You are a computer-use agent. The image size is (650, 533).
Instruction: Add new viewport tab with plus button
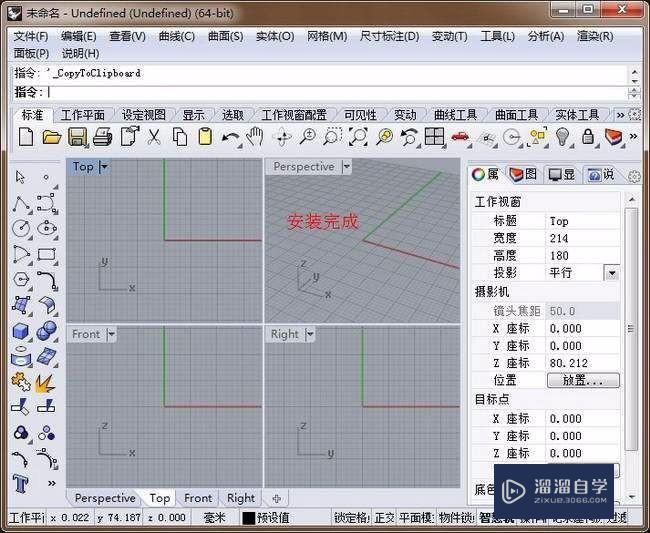[x=276, y=498]
